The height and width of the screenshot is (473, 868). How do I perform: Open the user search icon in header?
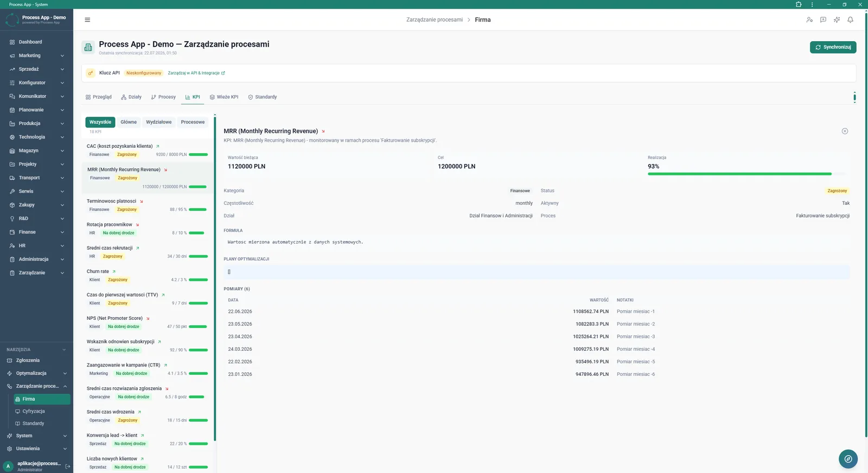click(x=809, y=20)
